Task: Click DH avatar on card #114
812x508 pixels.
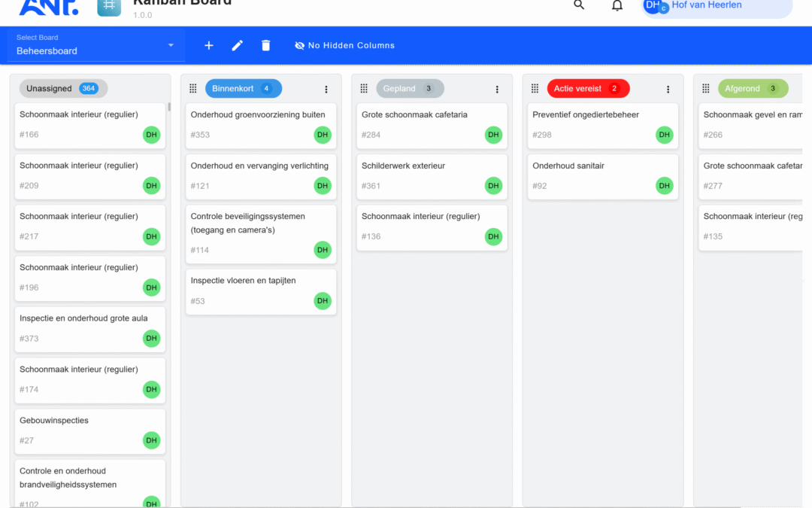Action: click(323, 250)
